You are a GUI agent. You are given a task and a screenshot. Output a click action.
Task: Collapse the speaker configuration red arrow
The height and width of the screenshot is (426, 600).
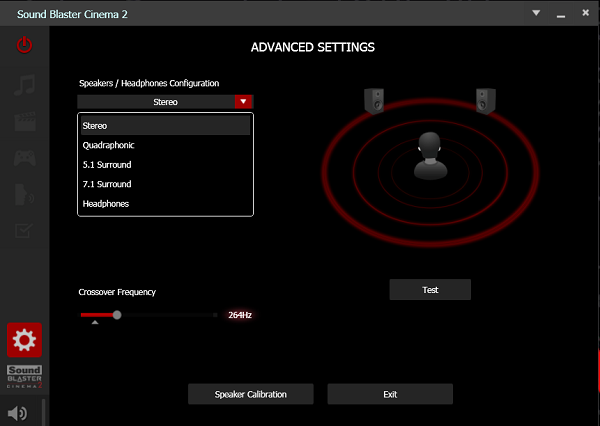(x=243, y=102)
